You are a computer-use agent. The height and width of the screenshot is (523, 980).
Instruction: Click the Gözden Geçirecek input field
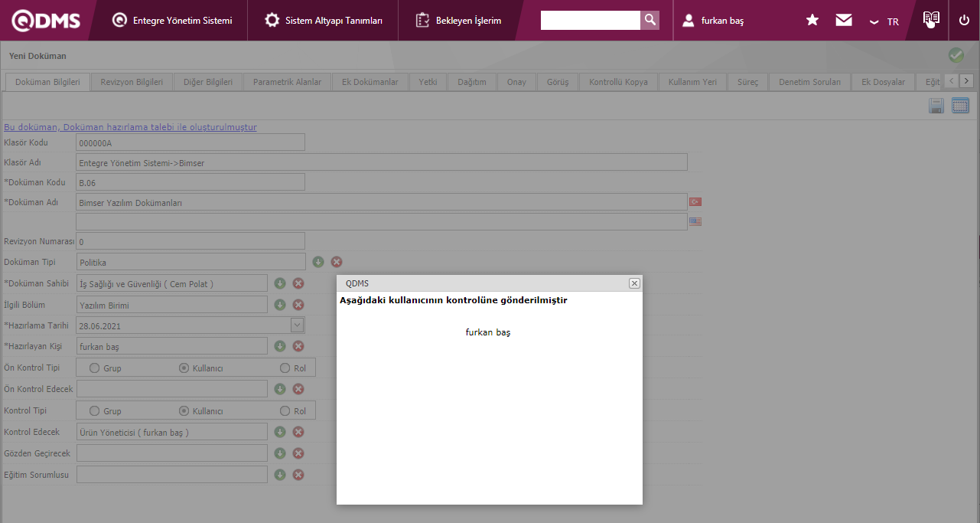click(x=172, y=453)
